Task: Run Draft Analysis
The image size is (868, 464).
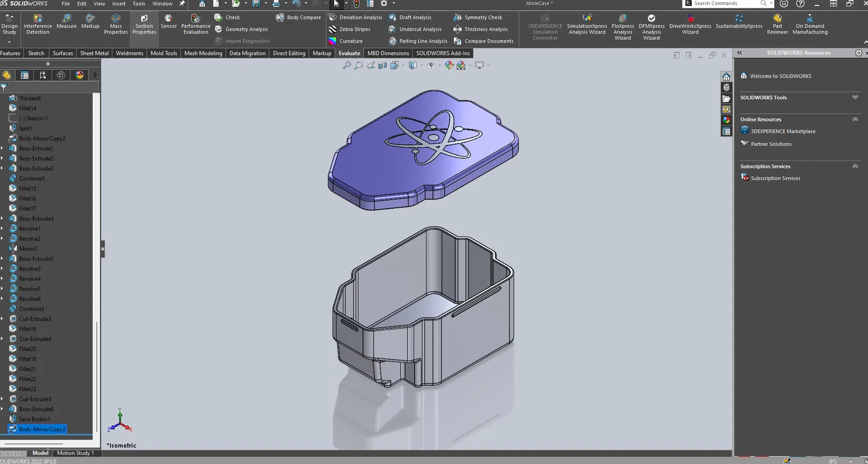Action: click(410, 17)
